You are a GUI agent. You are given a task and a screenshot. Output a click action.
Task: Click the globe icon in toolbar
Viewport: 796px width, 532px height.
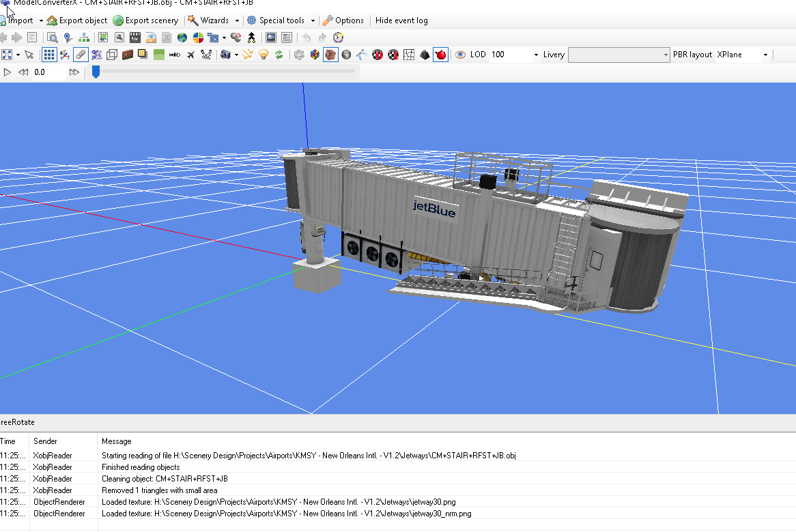pos(182,38)
